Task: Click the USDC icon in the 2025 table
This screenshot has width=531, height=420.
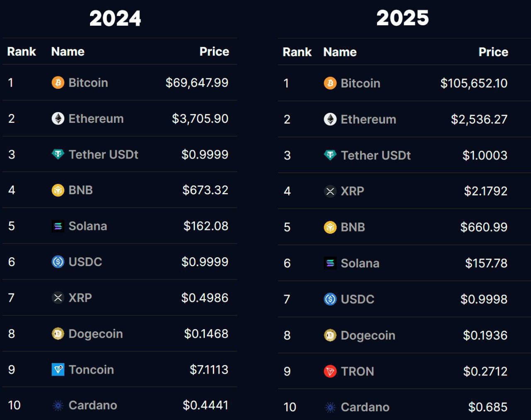Action: point(330,299)
